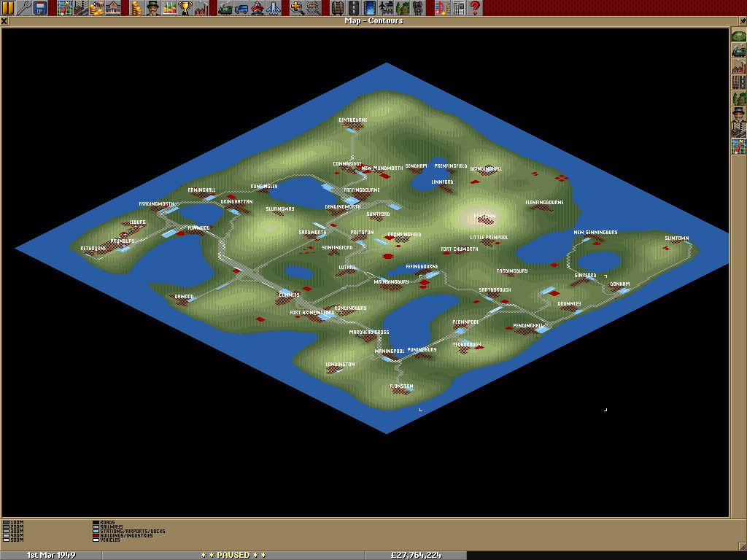The height and width of the screenshot is (560, 747).
Task: Open help with the red question mark
Action: pyautogui.click(x=475, y=7)
